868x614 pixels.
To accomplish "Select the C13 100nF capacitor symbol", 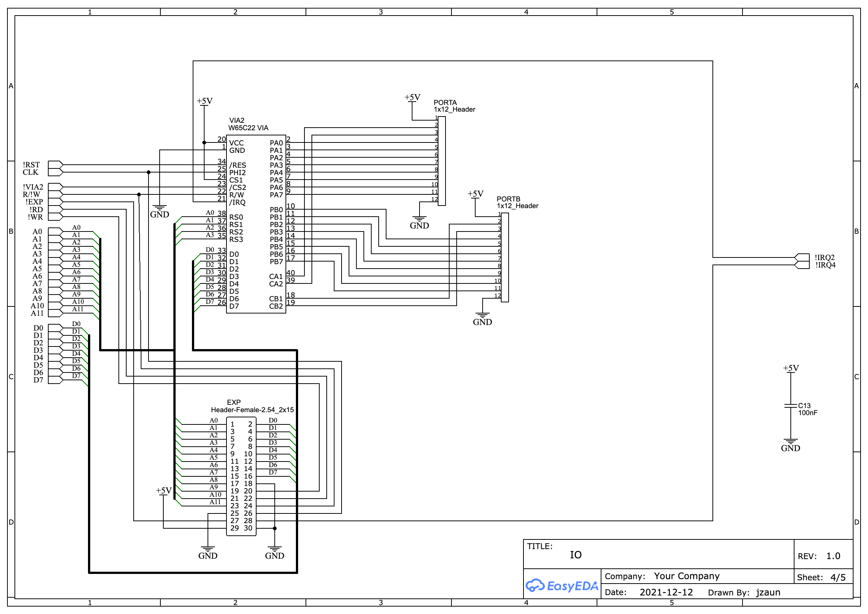I will tap(790, 405).
